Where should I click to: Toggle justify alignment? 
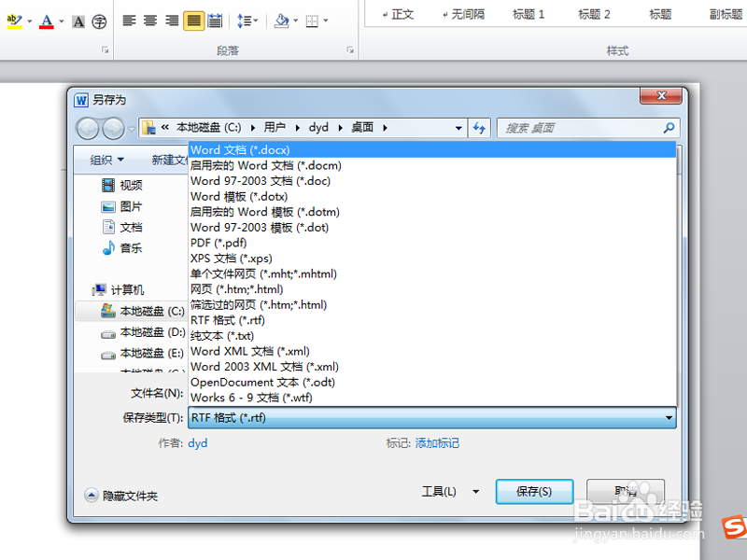click(x=194, y=21)
